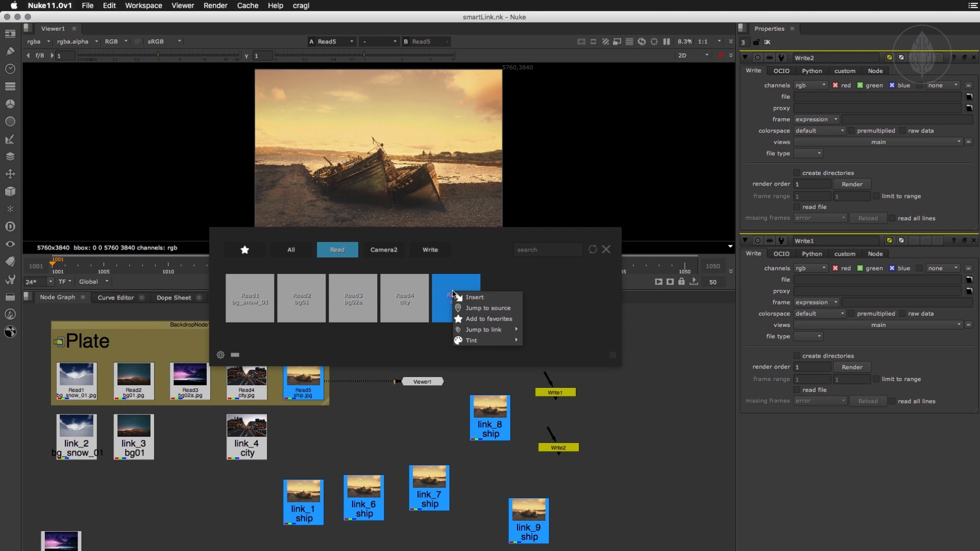Image resolution: width=980 pixels, height=551 pixels.
Task: Open Write1 file type dropdown
Action: click(808, 336)
